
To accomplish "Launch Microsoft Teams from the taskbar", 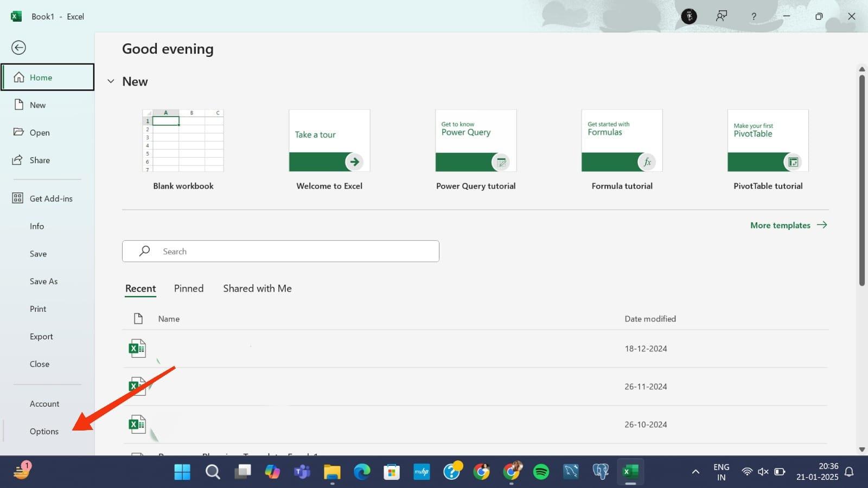I will (302, 472).
